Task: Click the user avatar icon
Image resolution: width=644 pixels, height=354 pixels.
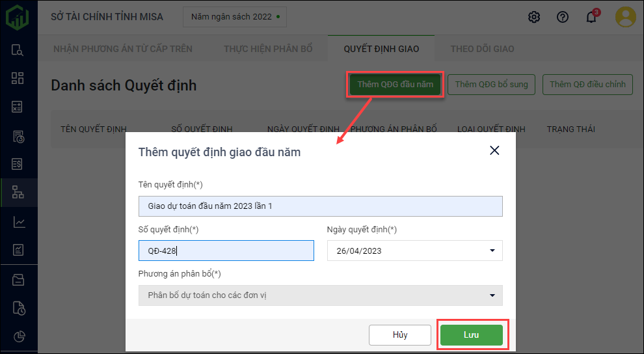Action: (626, 17)
